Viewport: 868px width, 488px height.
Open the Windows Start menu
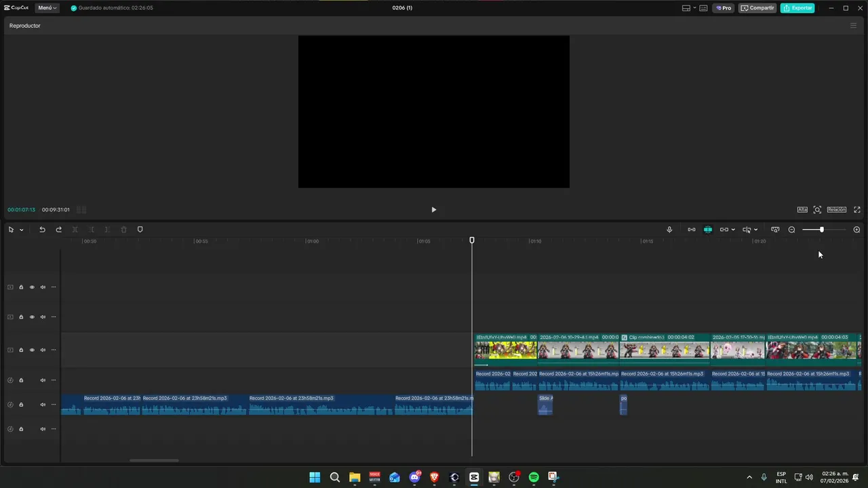[x=315, y=477]
